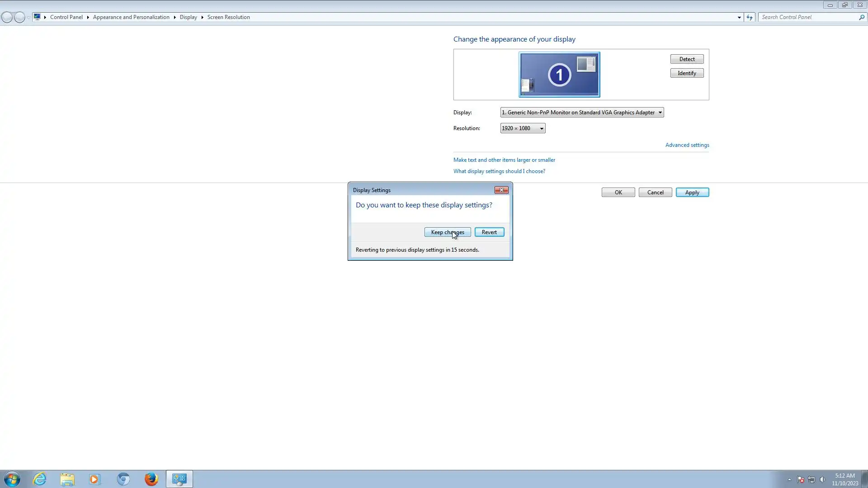868x488 pixels.
Task: Select monitor 1 preview thumbnail
Action: pyautogui.click(x=559, y=75)
